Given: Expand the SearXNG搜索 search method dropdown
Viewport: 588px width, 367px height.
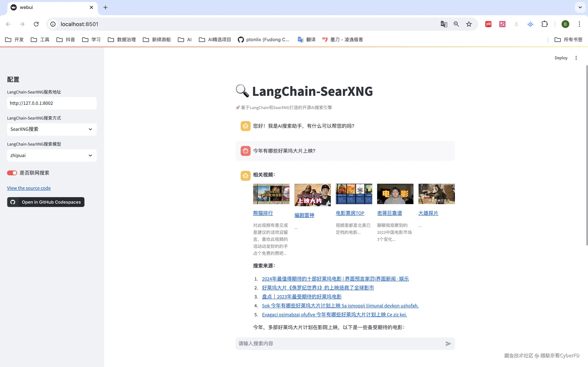Looking at the screenshot, I should (52, 129).
